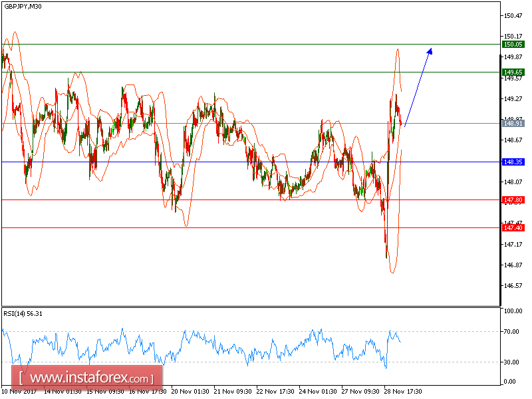Click the blue 148.35 price tag

(x=512, y=160)
